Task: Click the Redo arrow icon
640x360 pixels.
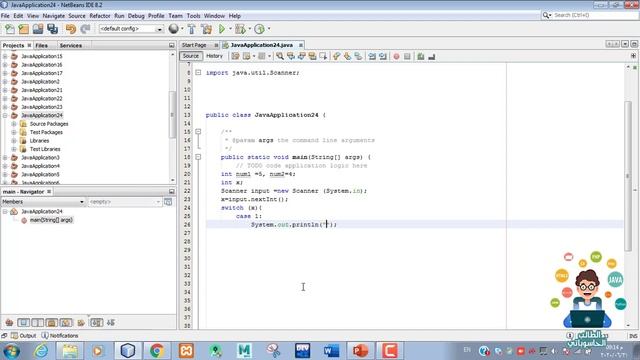Action: [85, 29]
